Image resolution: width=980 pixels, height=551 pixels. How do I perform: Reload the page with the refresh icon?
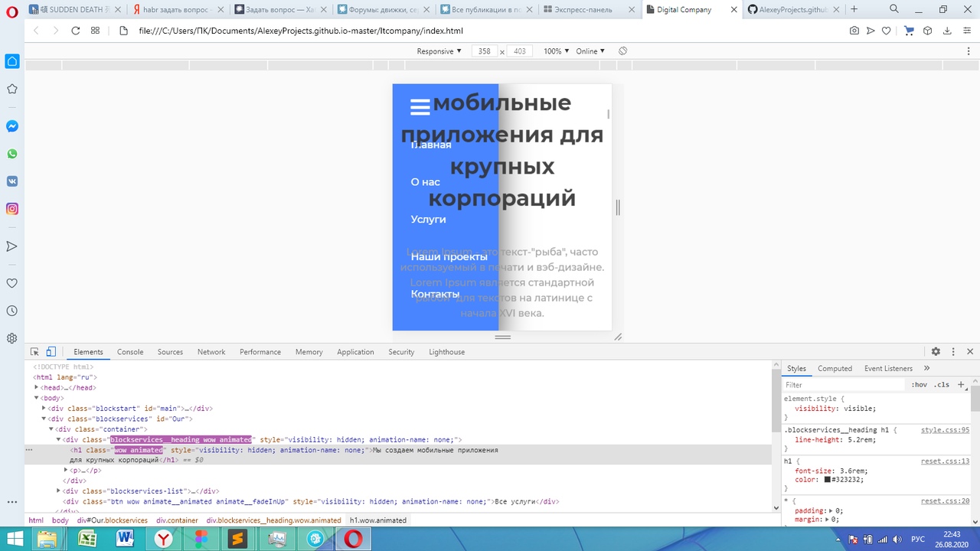tap(75, 31)
